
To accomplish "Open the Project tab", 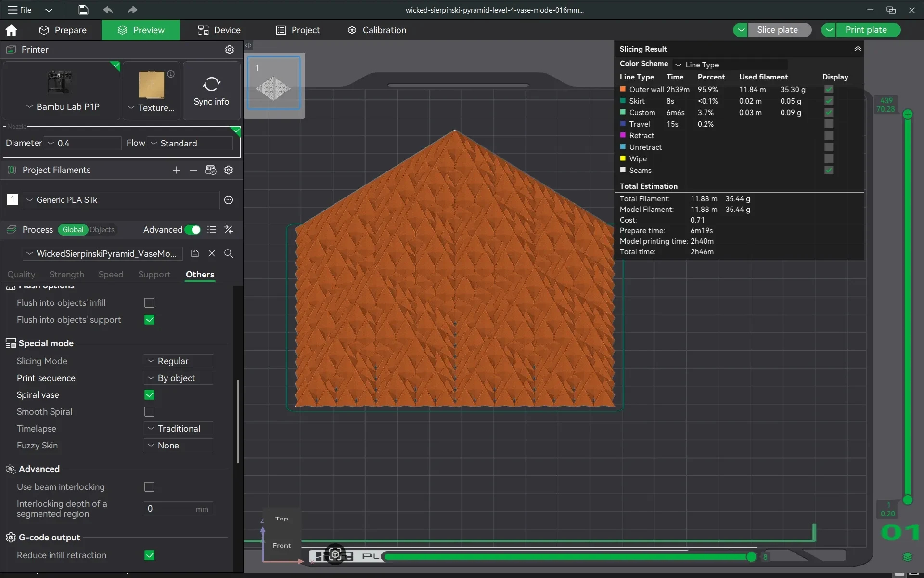I will pos(298,30).
